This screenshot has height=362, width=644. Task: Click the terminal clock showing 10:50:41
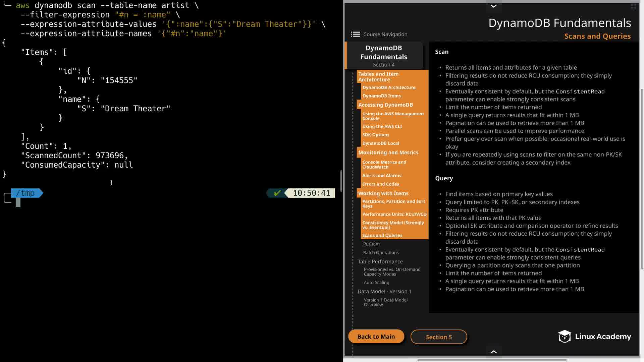coord(311,193)
